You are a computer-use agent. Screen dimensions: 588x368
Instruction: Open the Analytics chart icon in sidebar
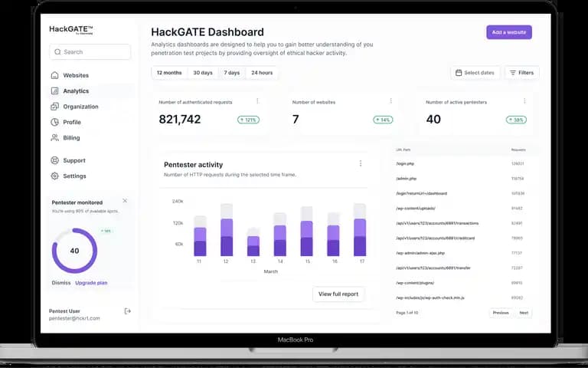point(55,91)
